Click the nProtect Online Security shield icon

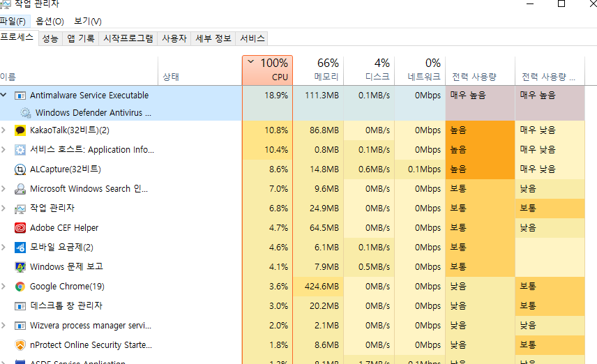[20, 345]
